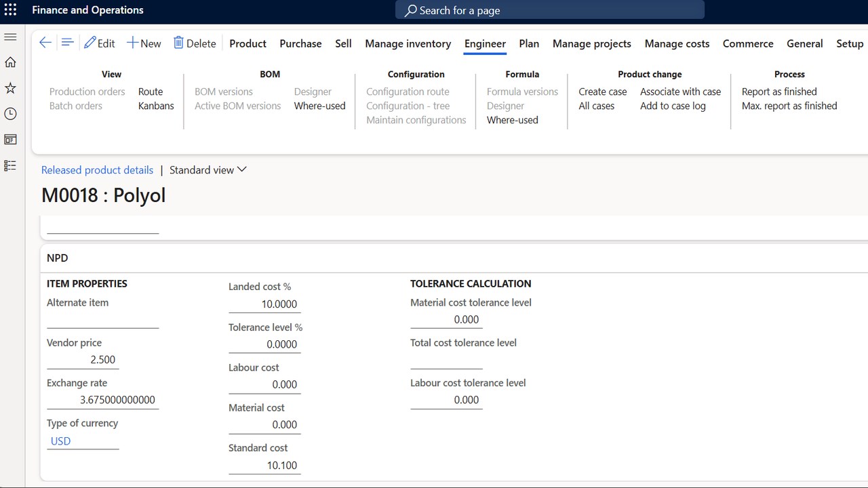The width and height of the screenshot is (868, 488).
Task: Open the Setup tab
Action: click(849, 43)
